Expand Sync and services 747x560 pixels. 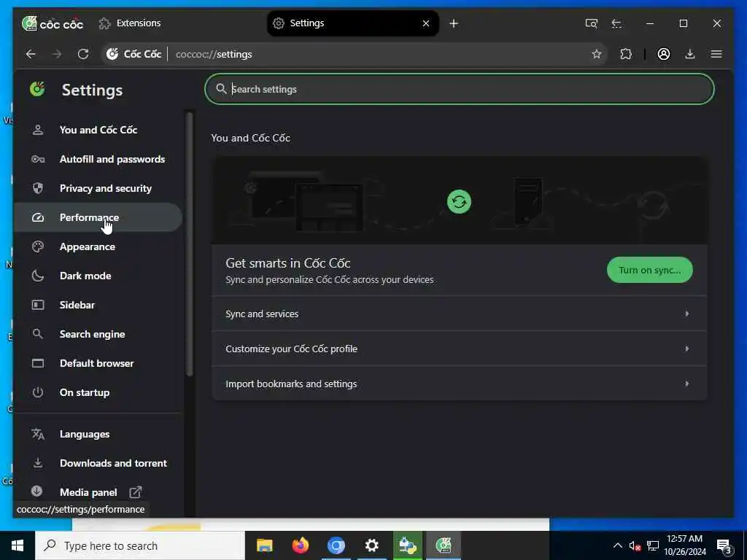(x=460, y=314)
